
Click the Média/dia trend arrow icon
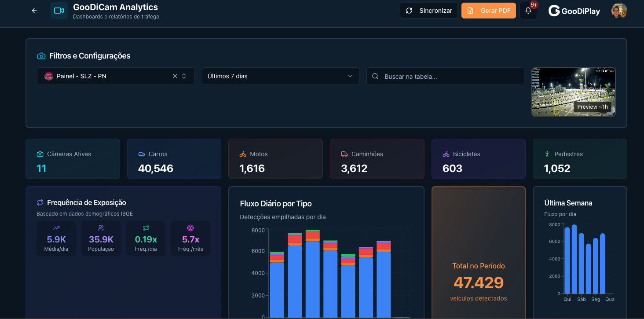56,228
